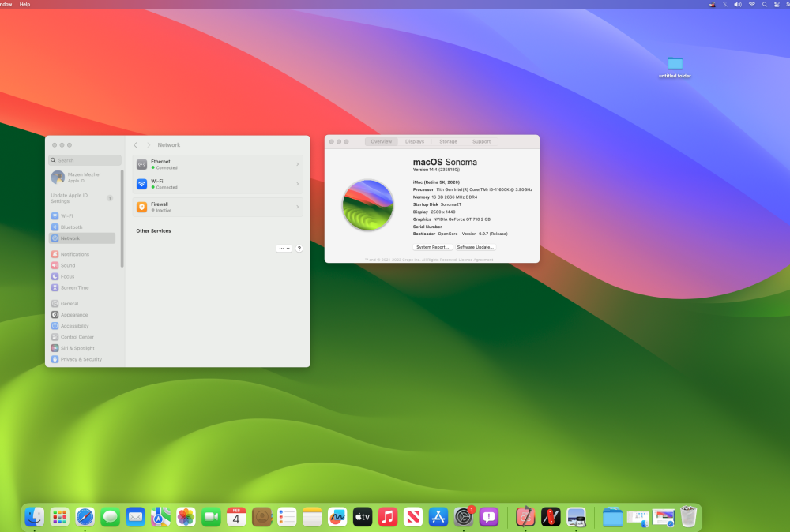Open the blue folder stack in dock
The image size is (790, 532).
point(613,517)
